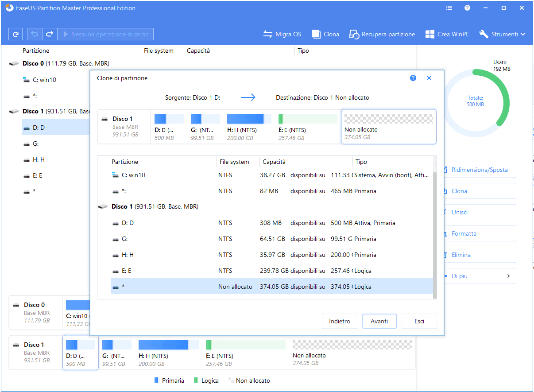Close the Clone di partizione dialog
This screenshot has width=534, height=392.
click(x=429, y=78)
